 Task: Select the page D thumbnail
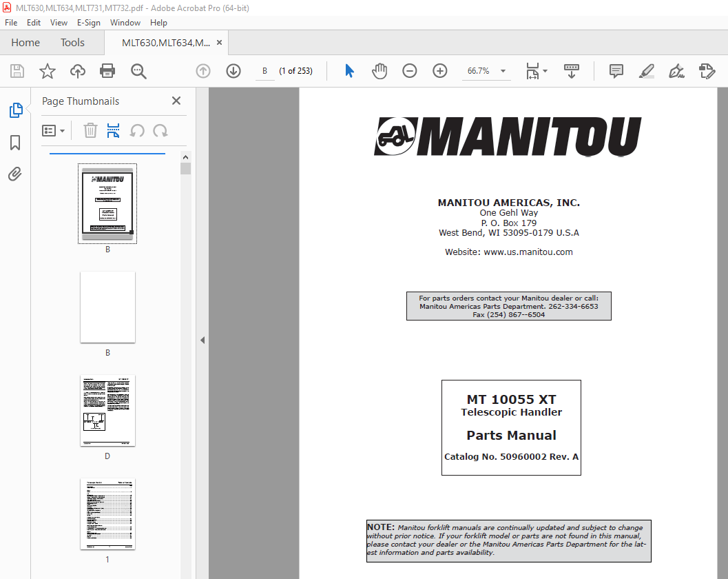coord(107,411)
